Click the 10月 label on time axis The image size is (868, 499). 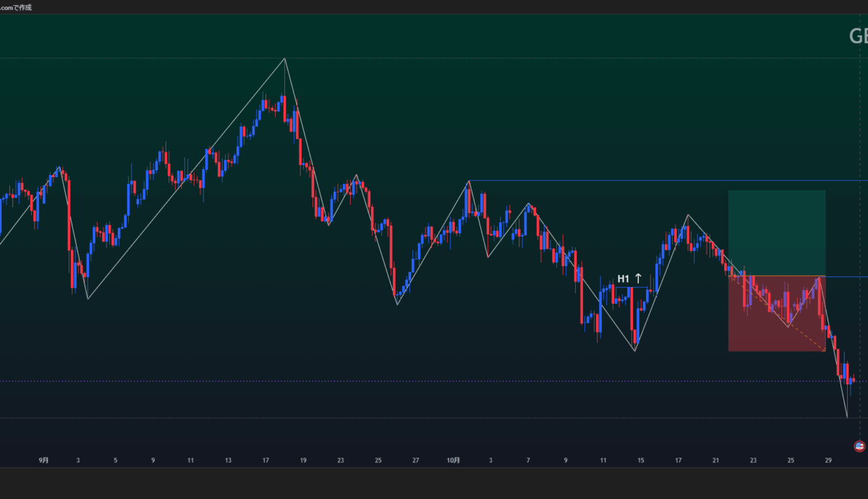(x=454, y=460)
